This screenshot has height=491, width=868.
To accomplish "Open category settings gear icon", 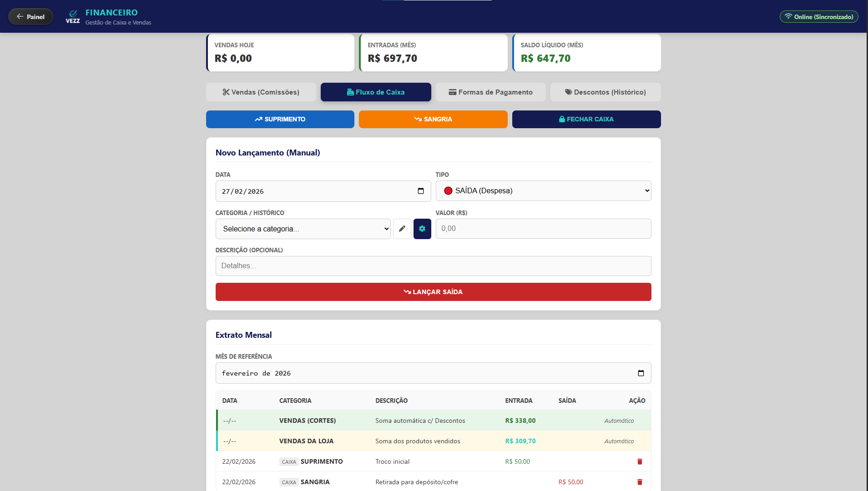I will [x=422, y=229].
